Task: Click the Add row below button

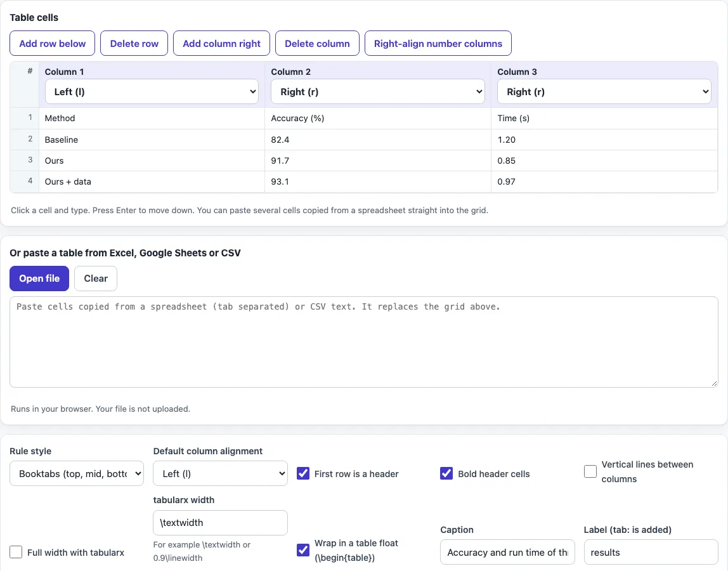Action: click(x=53, y=43)
